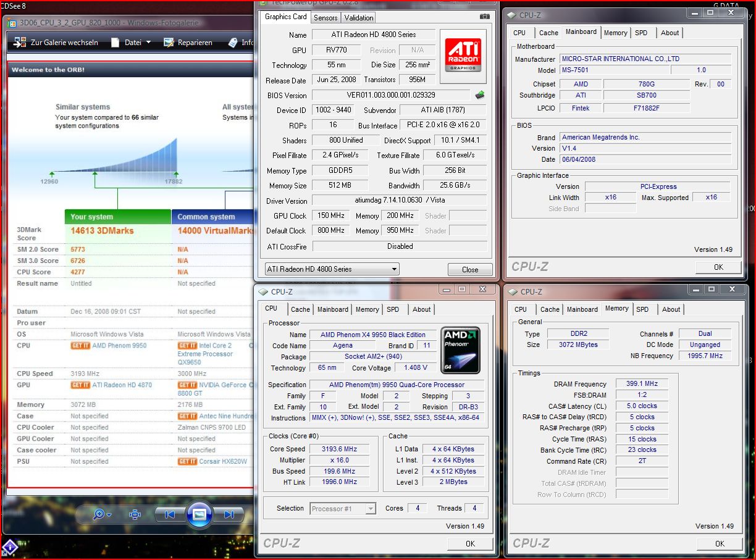Open SPD tab in CPU-Z Mainboard window
The height and width of the screenshot is (560, 756).
[642, 33]
